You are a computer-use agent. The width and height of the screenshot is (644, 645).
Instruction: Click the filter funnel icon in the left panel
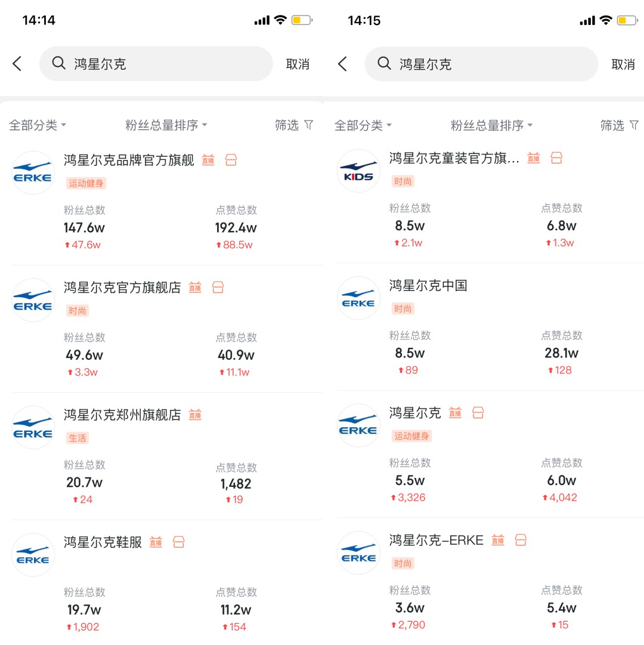[309, 125]
